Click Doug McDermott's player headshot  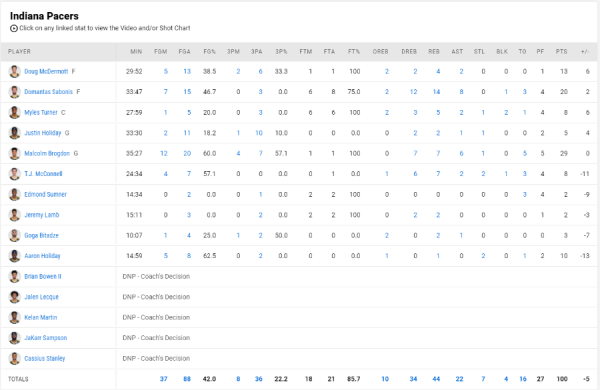click(x=15, y=72)
